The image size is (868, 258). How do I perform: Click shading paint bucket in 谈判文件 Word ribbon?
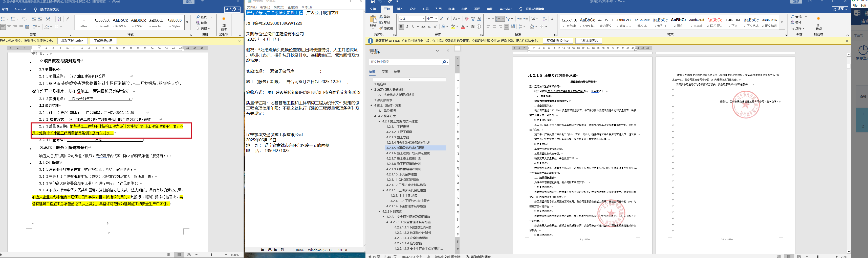click(x=47, y=27)
